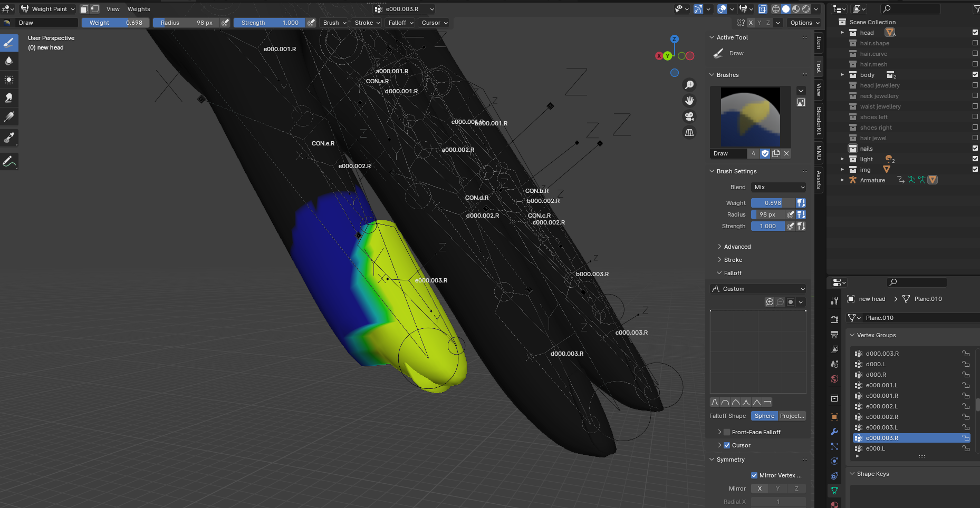Disable Mirror Vertex Groups checkbox
Viewport: 980px width, 508px height.
tap(754, 475)
